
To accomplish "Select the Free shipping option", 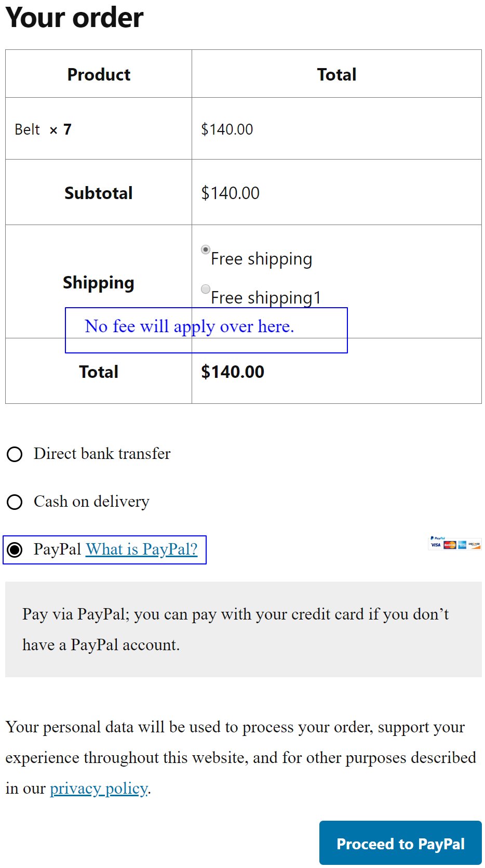I will [x=206, y=250].
